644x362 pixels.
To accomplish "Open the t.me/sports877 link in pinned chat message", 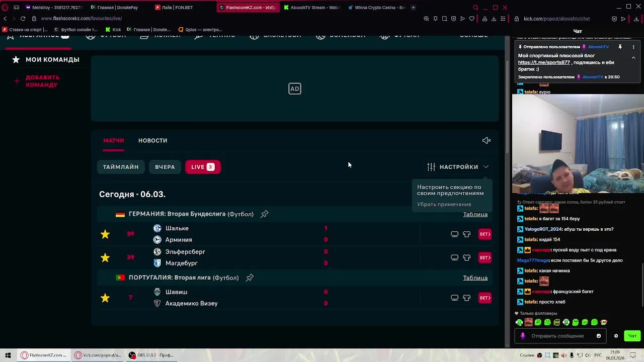I will click(544, 62).
